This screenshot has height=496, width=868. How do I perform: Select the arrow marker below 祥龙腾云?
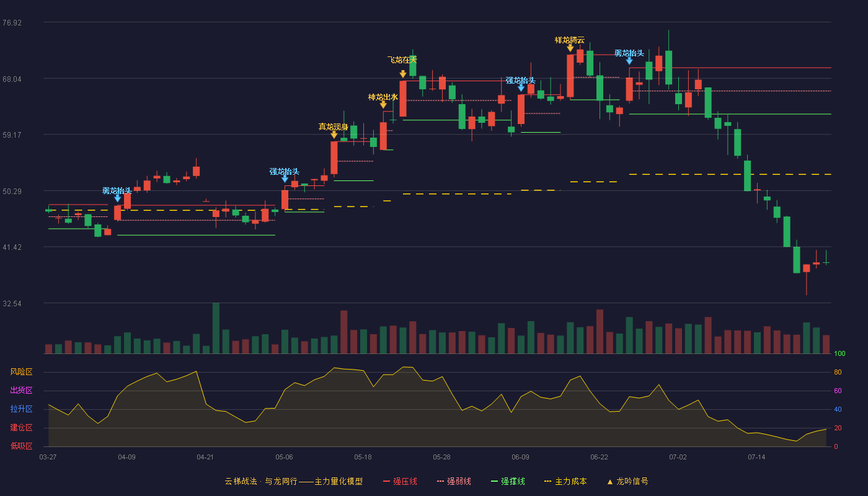(x=570, y=48)
